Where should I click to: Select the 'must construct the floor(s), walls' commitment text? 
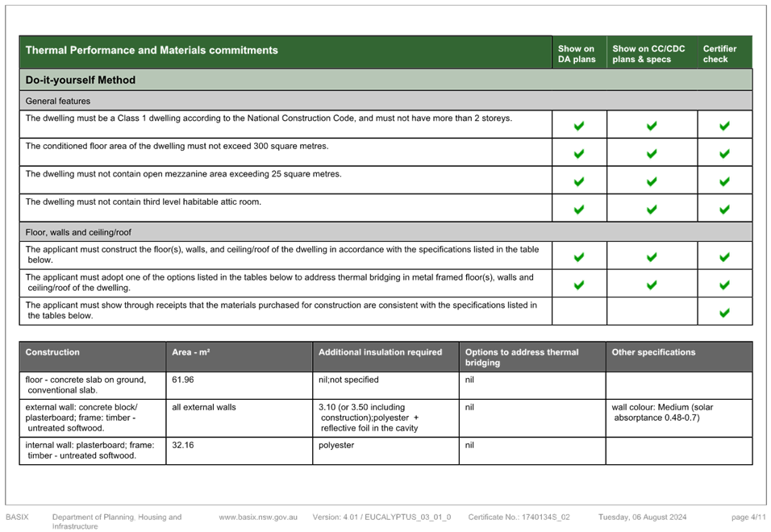[x=282, y=255]
